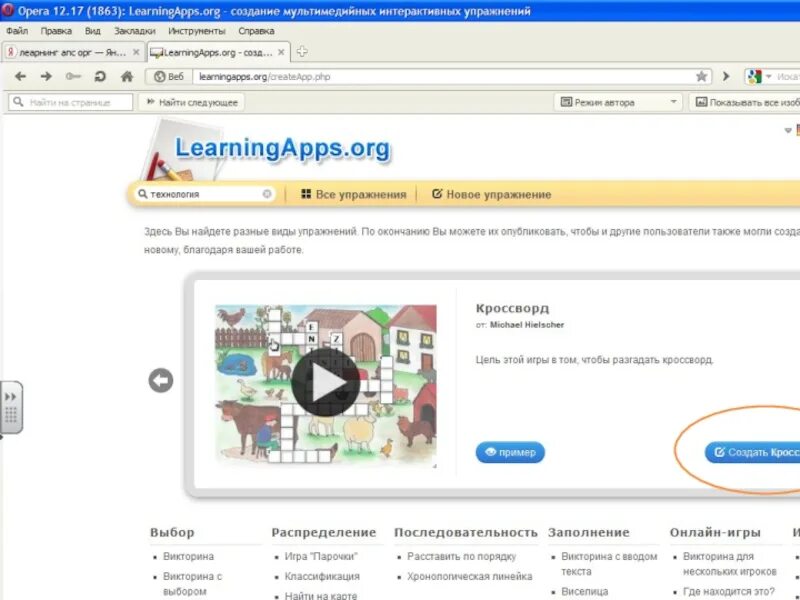Open the browser Home icon

coord(127,77)
